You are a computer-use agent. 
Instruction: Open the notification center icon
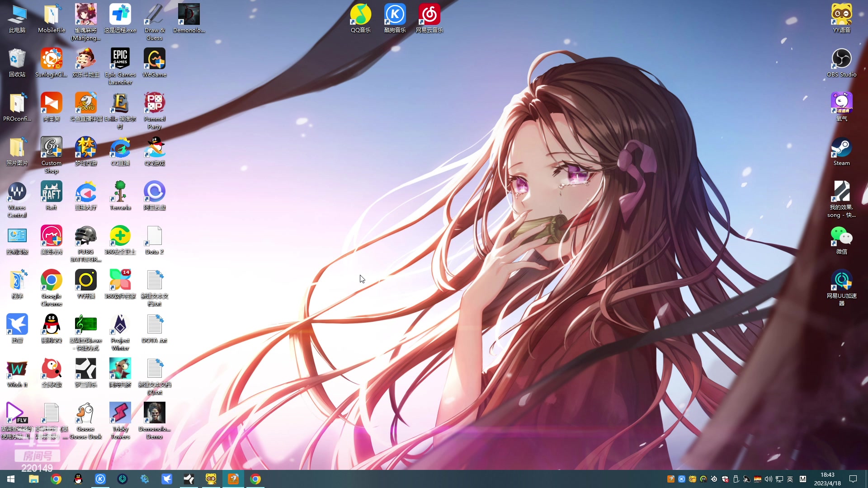coord(853,479)
